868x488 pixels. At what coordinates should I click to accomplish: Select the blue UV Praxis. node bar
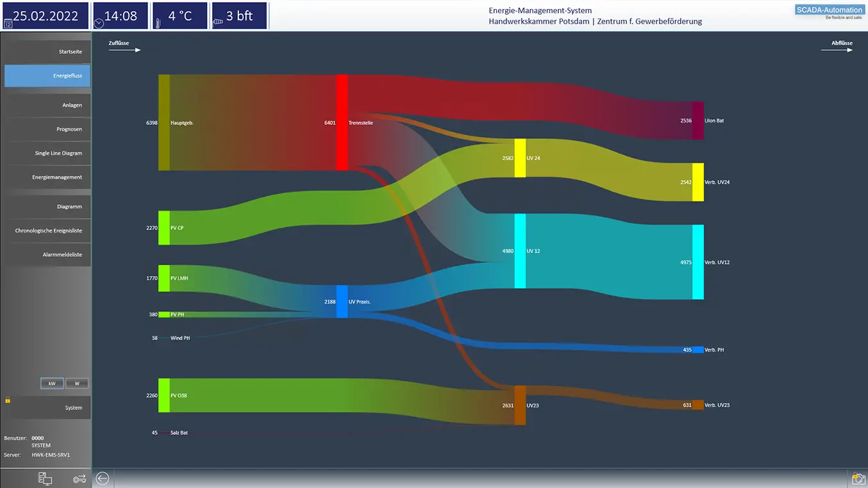click(x=342, y=302)
